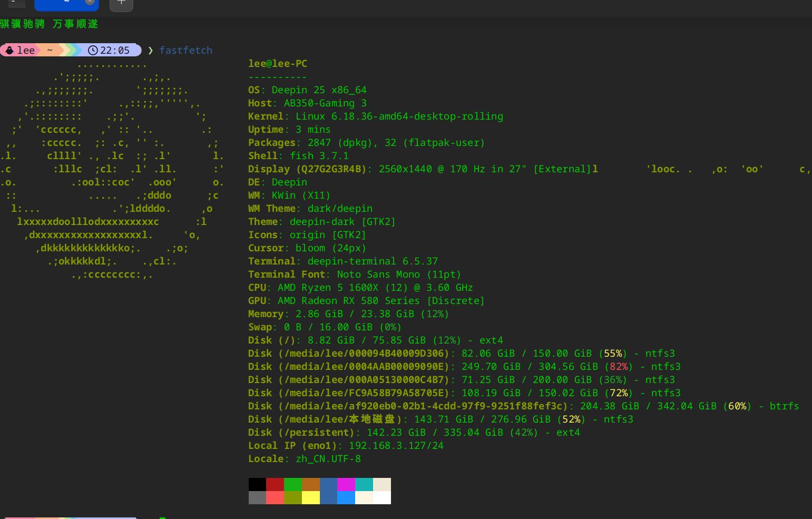This screenshot has width=812, height=519.
Task: Click the Uptime value 3 mins
Action: [313, 130]
